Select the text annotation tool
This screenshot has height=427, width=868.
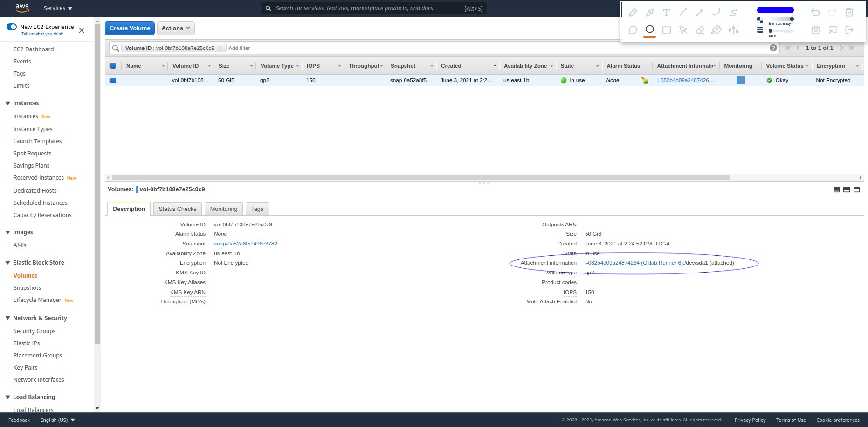point(666,13)
